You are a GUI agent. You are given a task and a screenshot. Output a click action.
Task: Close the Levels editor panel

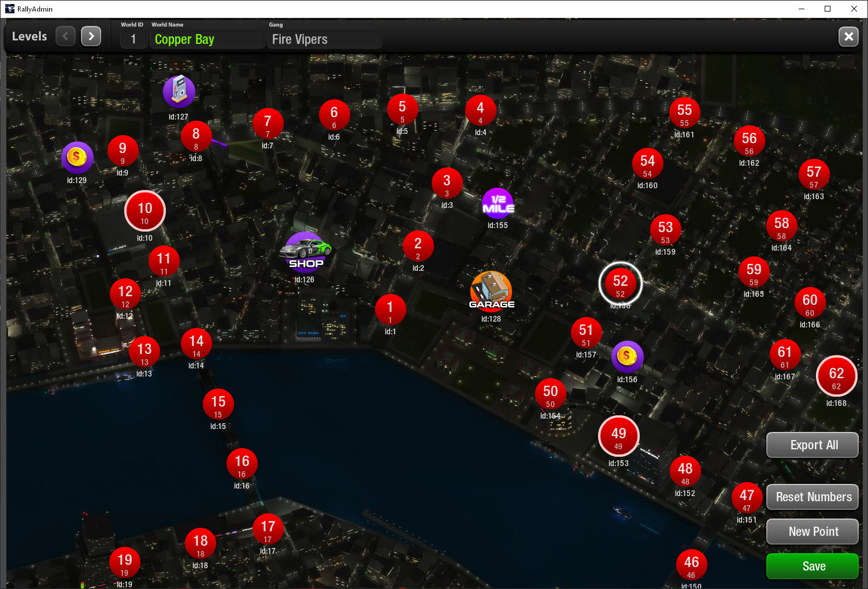pyautogui.click(x=848, y=37)
